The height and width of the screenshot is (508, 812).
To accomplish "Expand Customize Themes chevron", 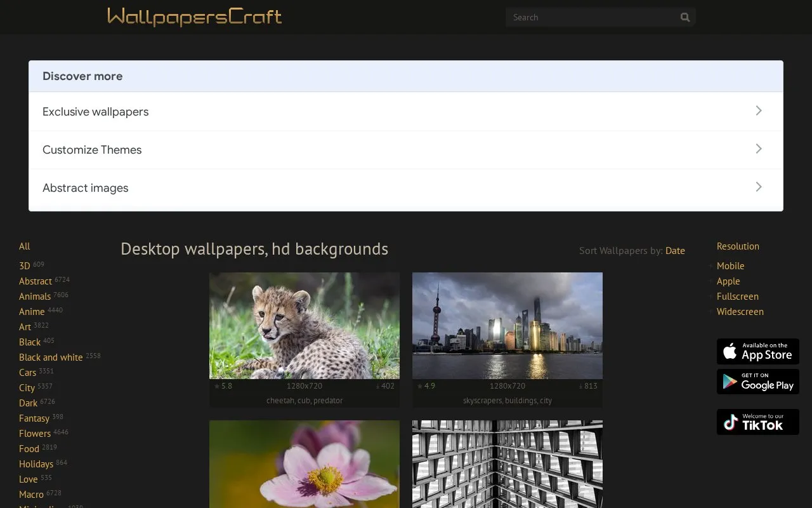I will [x=759, y=149].
